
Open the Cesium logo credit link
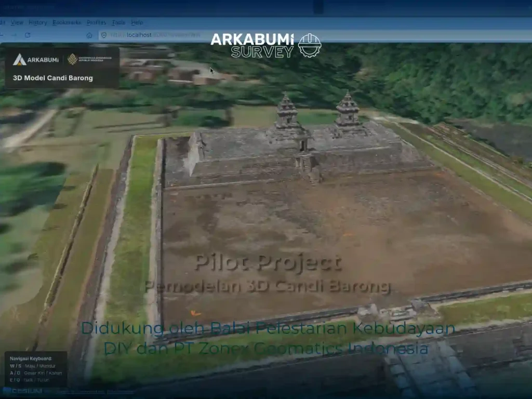(23, 391)
